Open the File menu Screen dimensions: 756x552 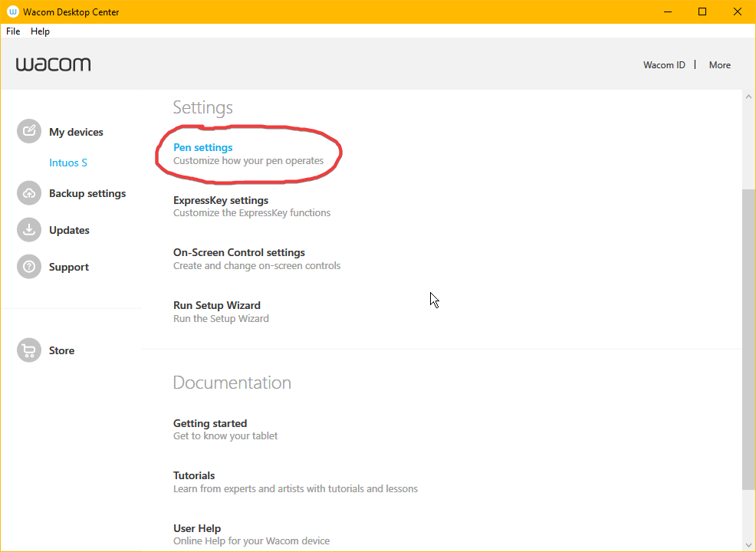[x=13, y=31]
